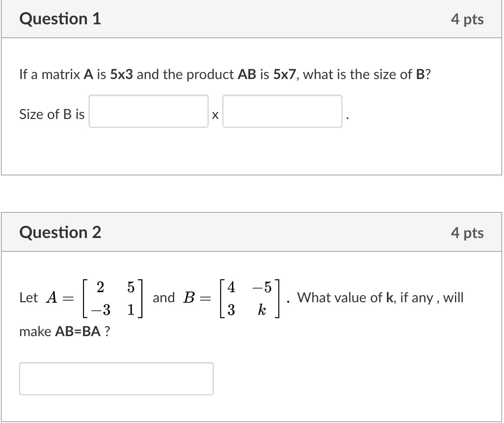
Task: Click the 'Let A =' text
Action: tap(46, 298)
